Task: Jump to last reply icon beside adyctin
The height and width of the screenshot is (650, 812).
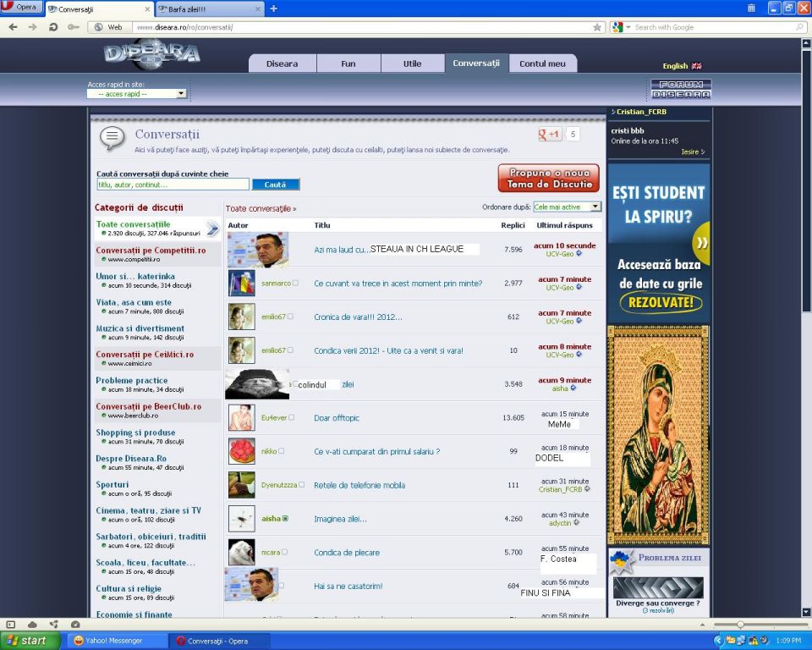Action: pos(576,522)
